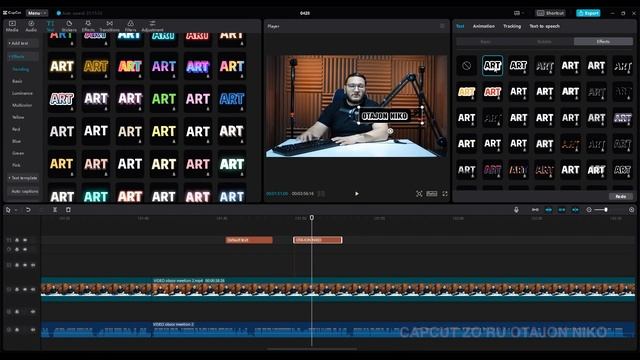Open Auto captions in sidebar
640x360 pixels.
[24, 191]
